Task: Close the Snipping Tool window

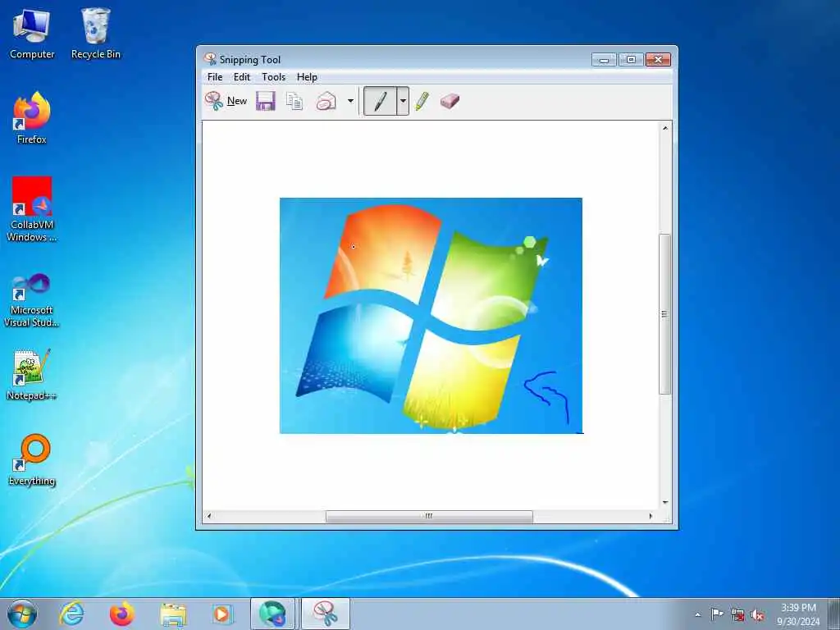Action: coord(659,59)
